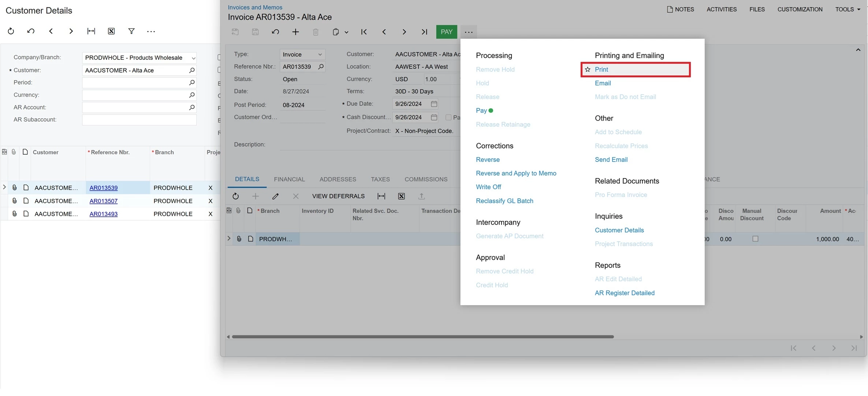Go to last invoice record arrow
Image resolution: width=868 pixels, height=396 pixels.
tap(424, 32)
